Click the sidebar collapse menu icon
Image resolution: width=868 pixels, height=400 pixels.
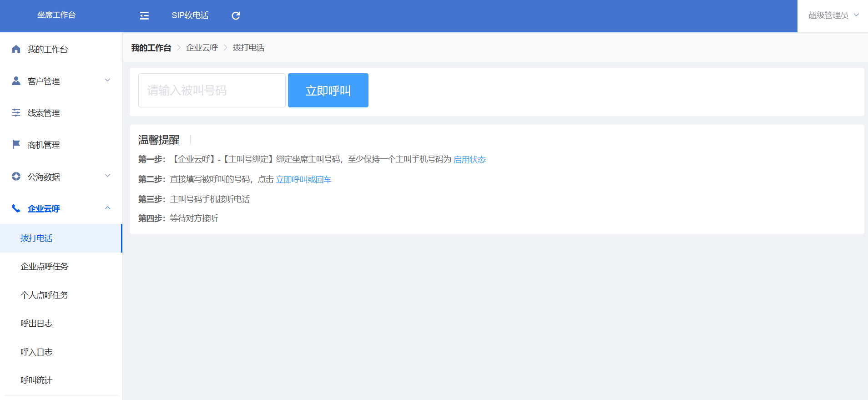144,16
